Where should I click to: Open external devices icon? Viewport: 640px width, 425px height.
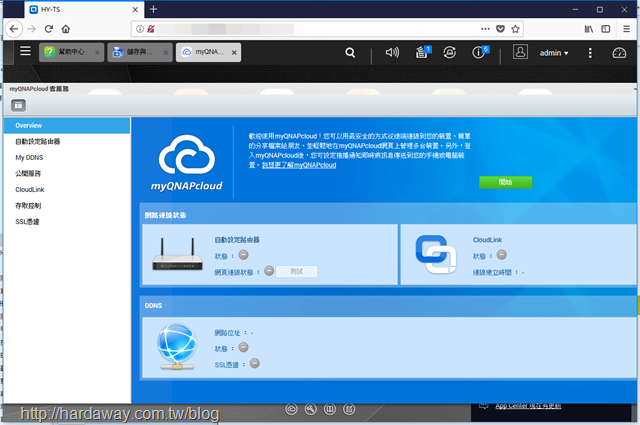[x=449, y=52]
